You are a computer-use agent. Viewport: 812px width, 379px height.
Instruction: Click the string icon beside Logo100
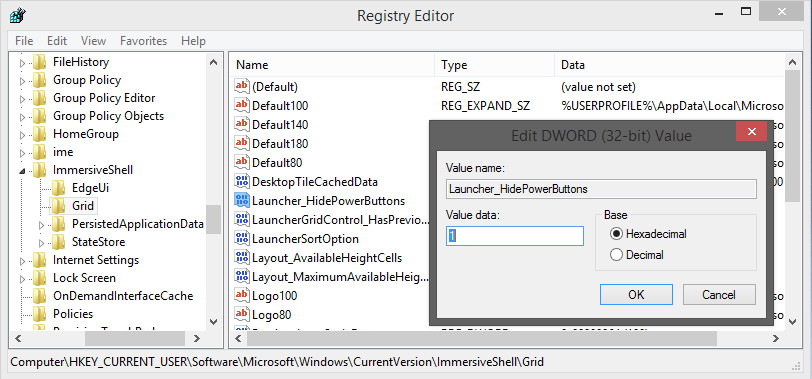[x=242, y=295]
